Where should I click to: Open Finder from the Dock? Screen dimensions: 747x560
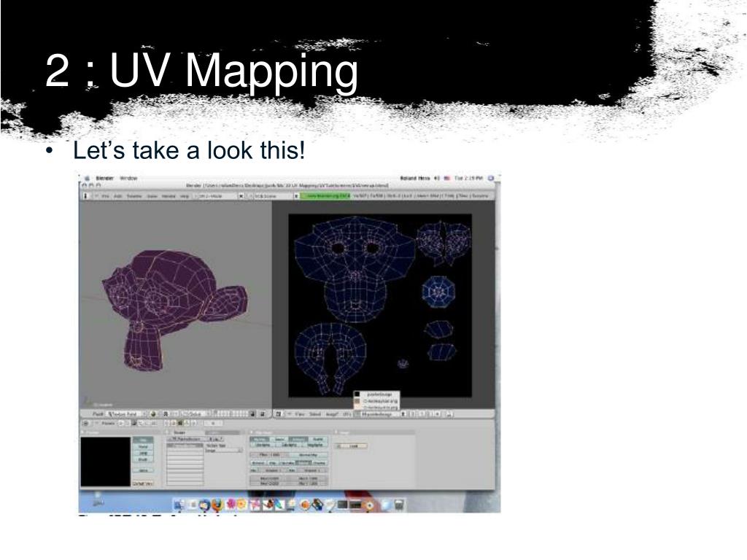click(178, 505)
